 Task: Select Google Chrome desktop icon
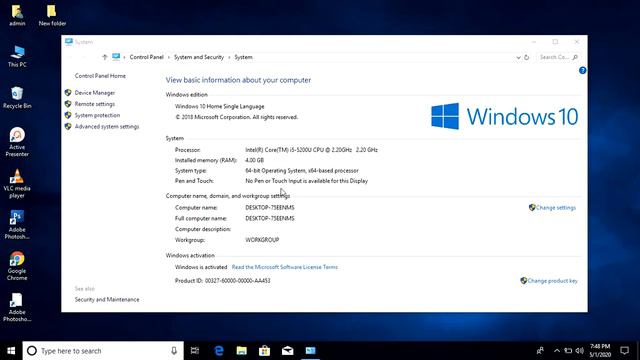click(17, 266)
